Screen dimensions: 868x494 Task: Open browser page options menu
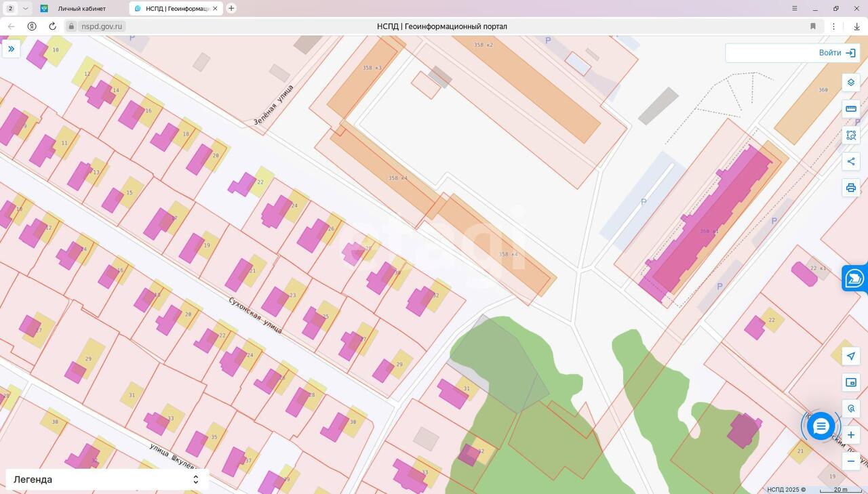[833, 26]
